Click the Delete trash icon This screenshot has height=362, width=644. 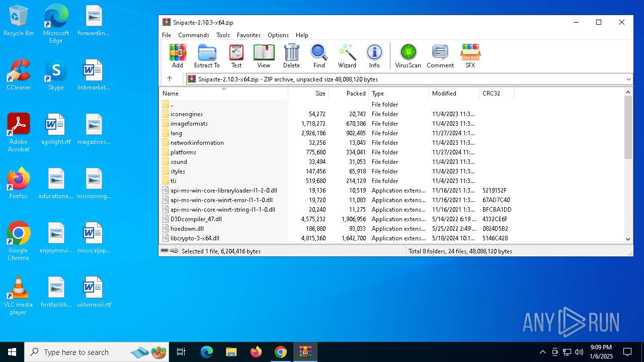(291, 56)
